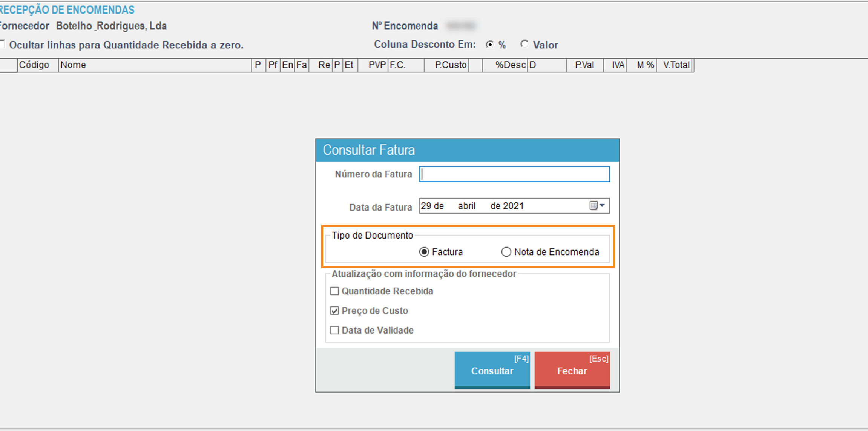Screen dimensions: 868x431
Task: Toggle hide lines with zero received quantity
Action: point(2,45)
